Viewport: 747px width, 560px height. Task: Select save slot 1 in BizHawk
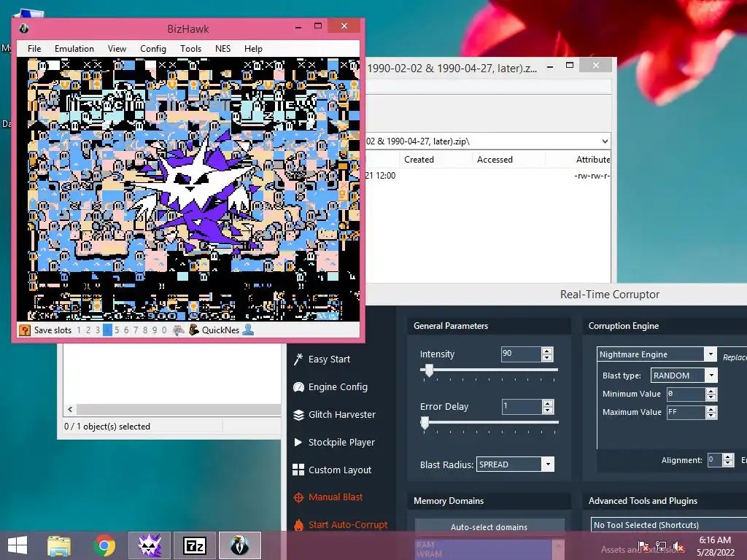coord(79,330)
